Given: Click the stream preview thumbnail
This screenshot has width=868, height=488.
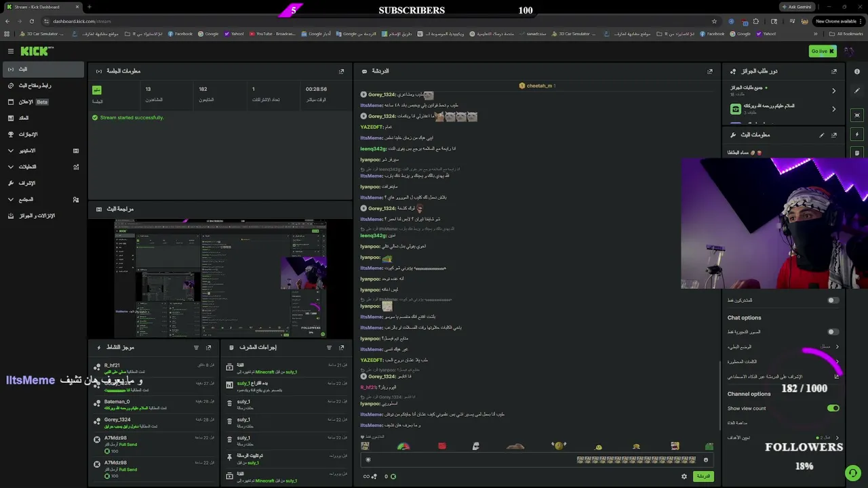Looking at the screenshot, I should coord(220,277).
